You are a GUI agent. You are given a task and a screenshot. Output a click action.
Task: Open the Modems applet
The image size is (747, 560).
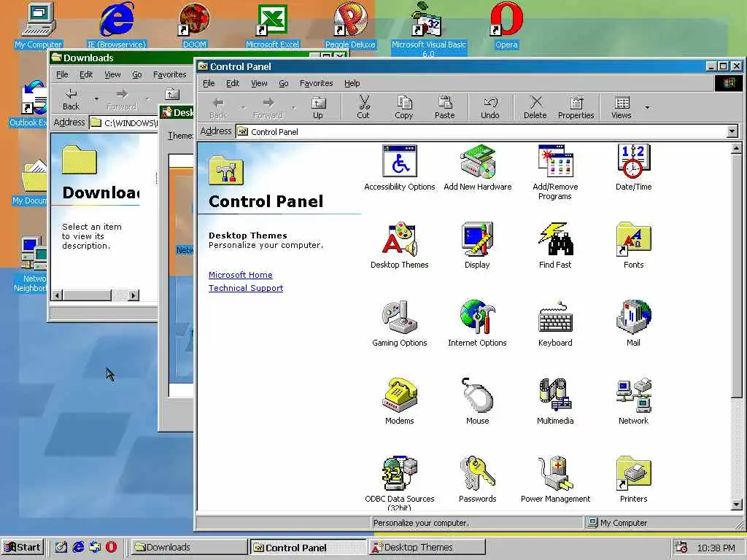click(x=399, y=402)
